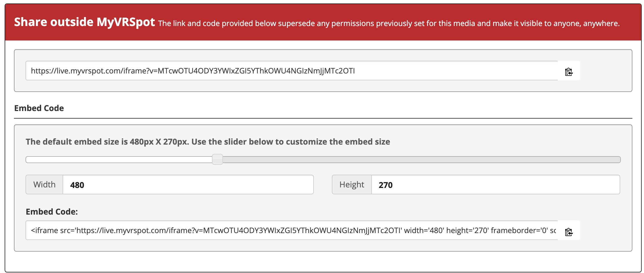Click the 'Share outside MyVRSpot' heading
Viewport: 644px width, 273px height.
85,22
